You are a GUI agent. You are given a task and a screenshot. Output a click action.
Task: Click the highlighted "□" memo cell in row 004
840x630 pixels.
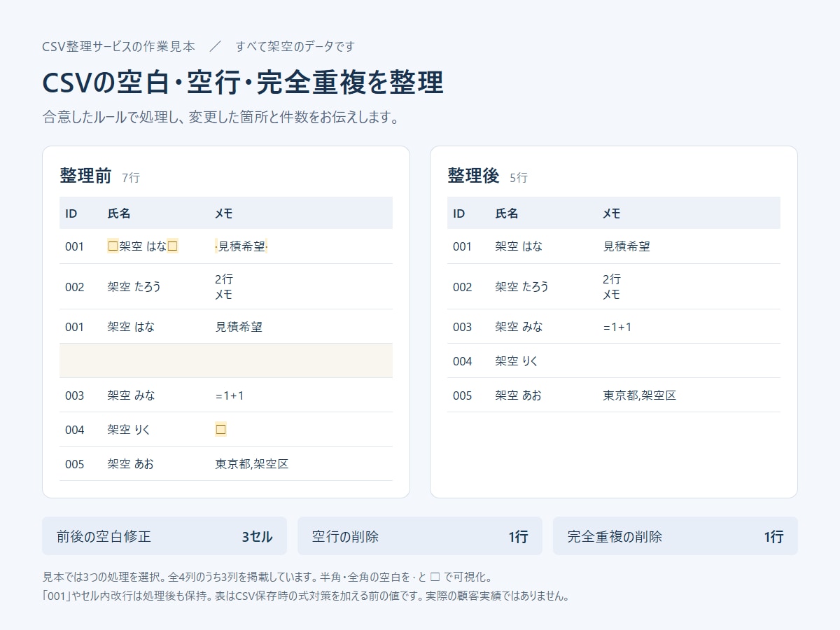click(x=220, y=430)
